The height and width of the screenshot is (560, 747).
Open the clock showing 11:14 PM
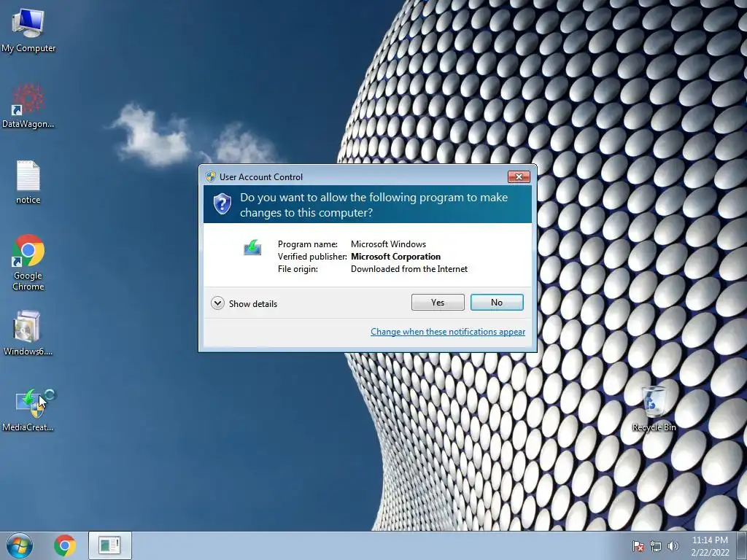(x=710, y=546)
